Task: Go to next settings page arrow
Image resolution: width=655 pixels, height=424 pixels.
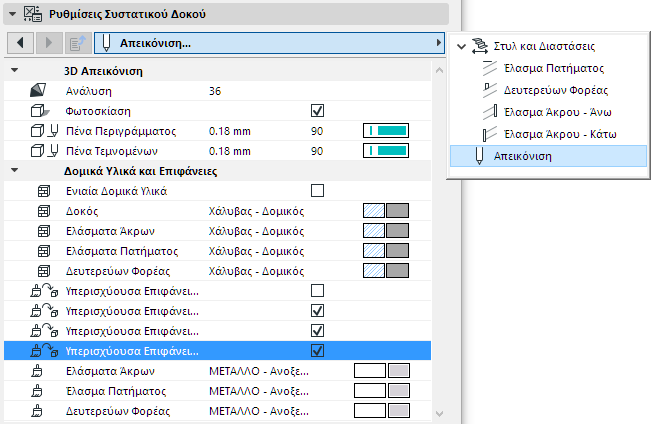Action: pyautogui.click(x=49, y=43)
